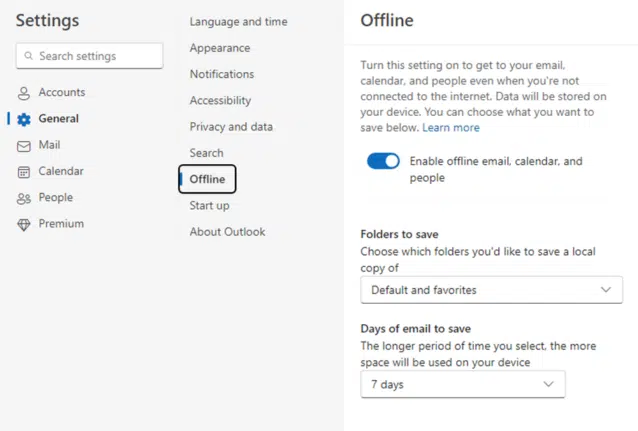The image size is (638, 431).
Task: Click chevron on Folders to save combo box
Action: coord(606,290)
